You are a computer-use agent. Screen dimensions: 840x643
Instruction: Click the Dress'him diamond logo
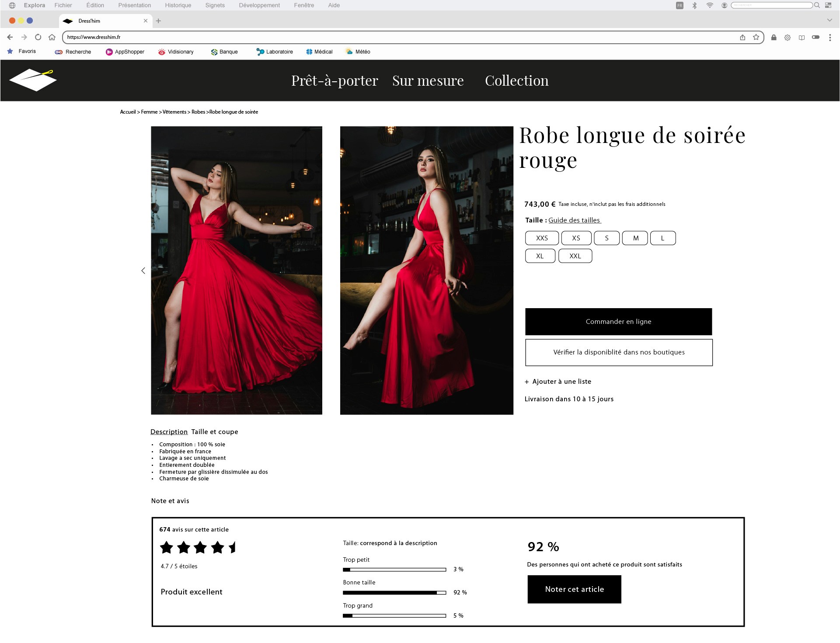pos(33,80)
